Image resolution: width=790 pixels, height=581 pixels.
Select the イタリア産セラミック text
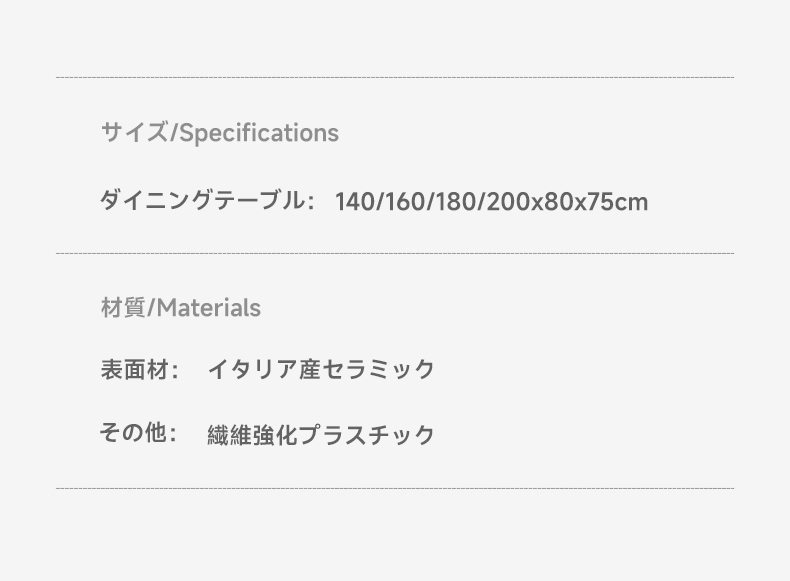coord(321,369)
